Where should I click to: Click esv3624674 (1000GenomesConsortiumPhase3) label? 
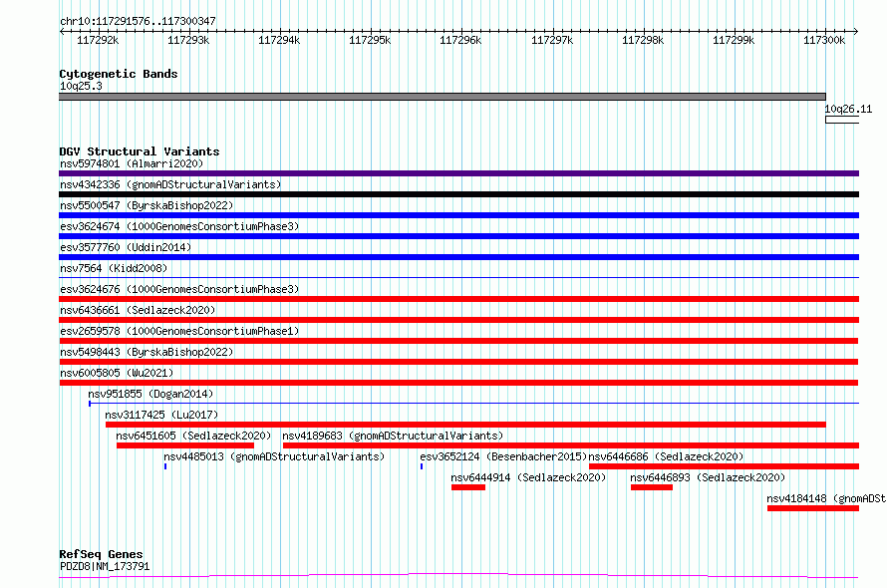[x=179, y=226]
